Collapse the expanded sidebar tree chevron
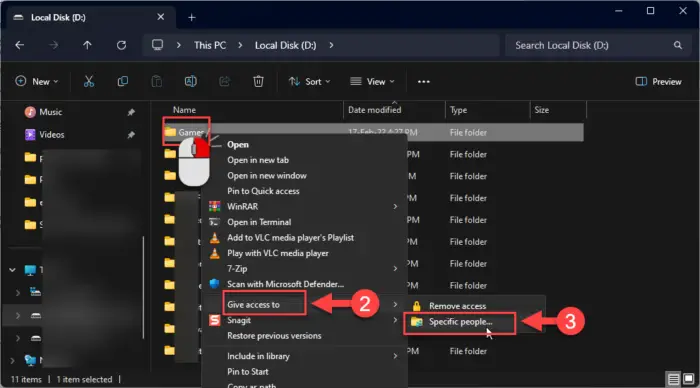This screenshot has width=700, height=388. [12, 269]
